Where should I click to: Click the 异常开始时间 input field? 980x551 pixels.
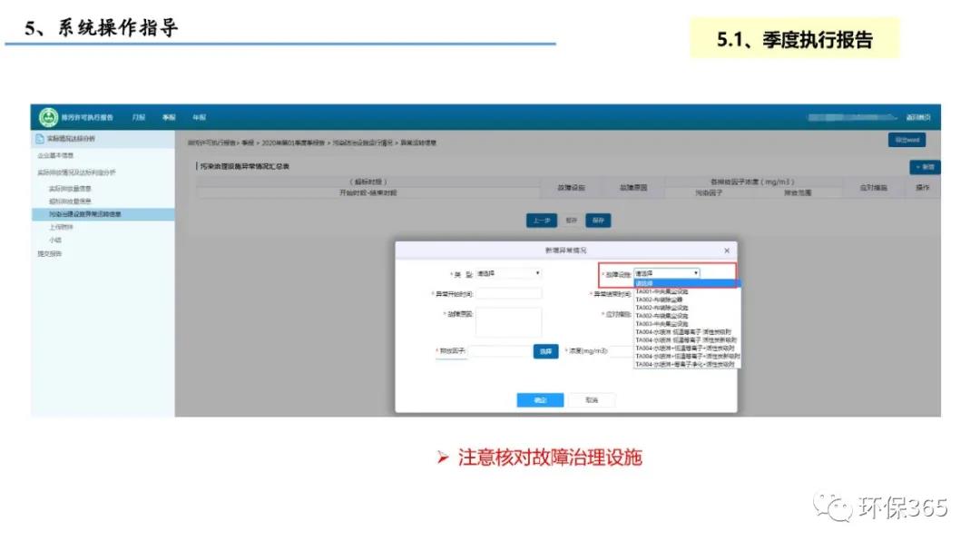point(509,293)
